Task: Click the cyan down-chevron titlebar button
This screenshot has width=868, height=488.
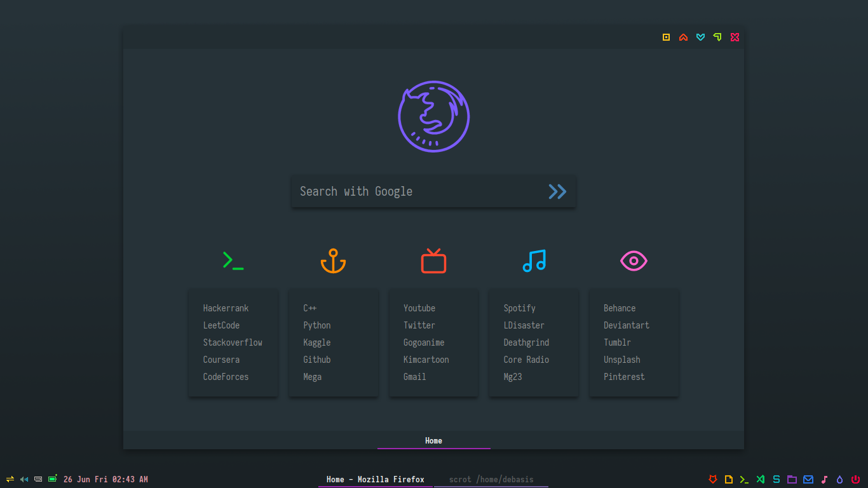Action: coord(700,37)
